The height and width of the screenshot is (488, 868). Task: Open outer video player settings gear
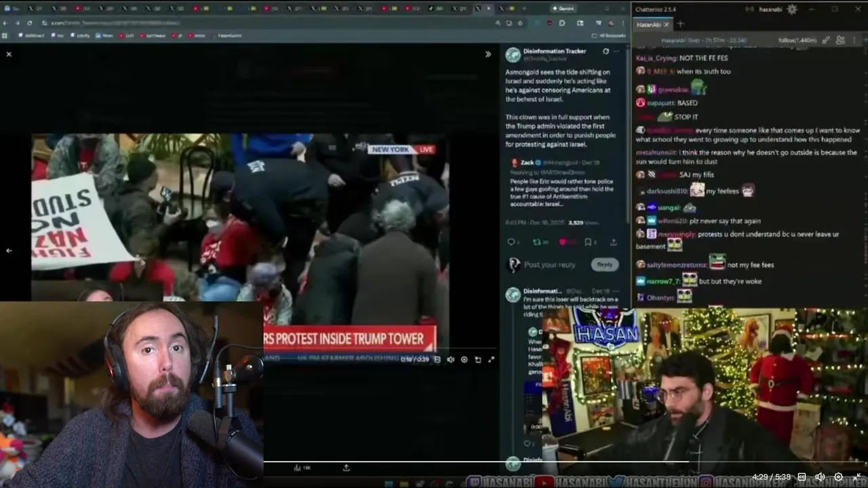(x=838, y=476)
